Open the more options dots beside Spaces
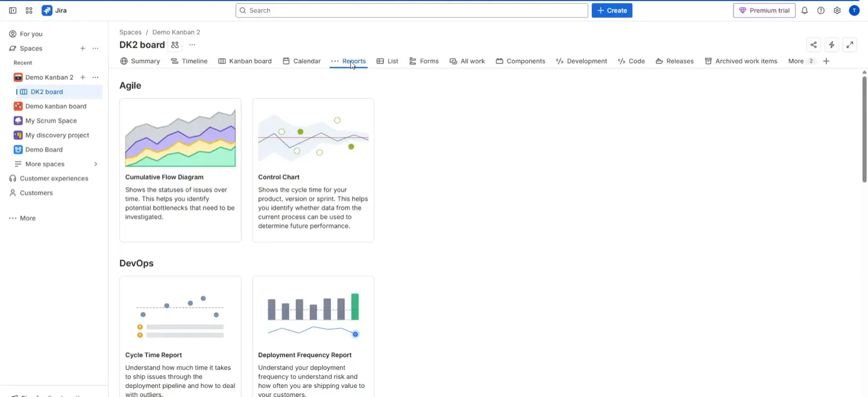Viewport: 868px width, 397px height. click(x=95, y=48)
